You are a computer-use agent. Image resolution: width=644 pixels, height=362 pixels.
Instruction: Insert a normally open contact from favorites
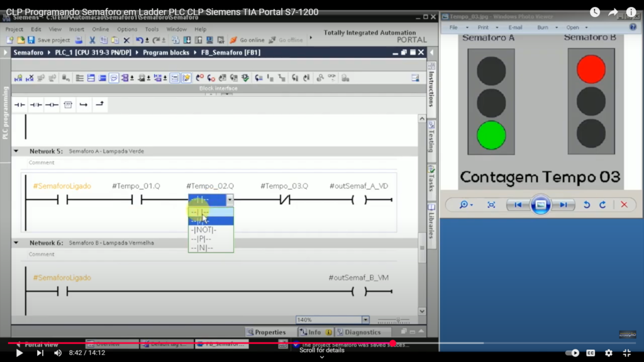coord(19,105)
